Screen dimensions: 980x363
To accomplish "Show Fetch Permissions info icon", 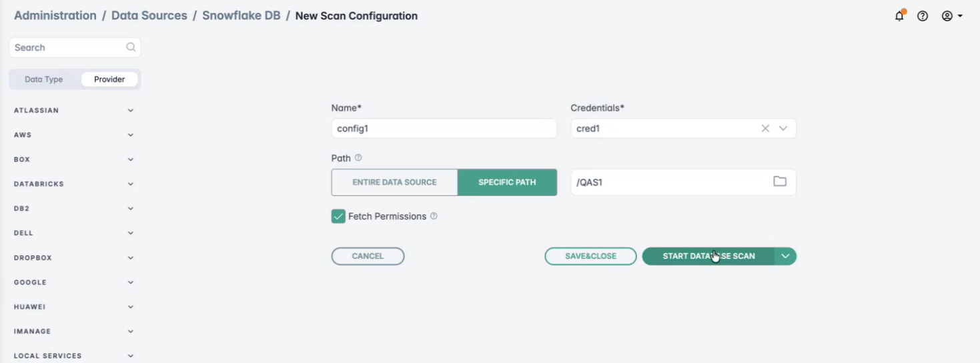I will pos(434,216).
